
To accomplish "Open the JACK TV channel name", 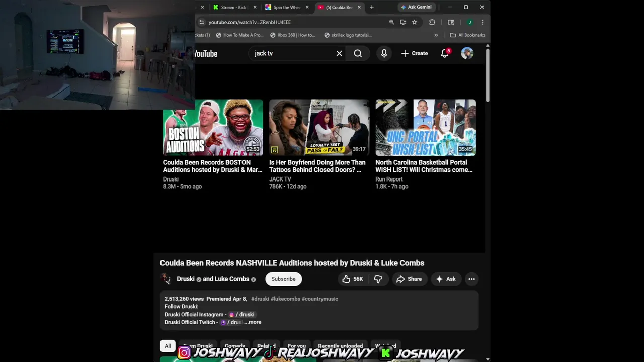I will [280, 179].
